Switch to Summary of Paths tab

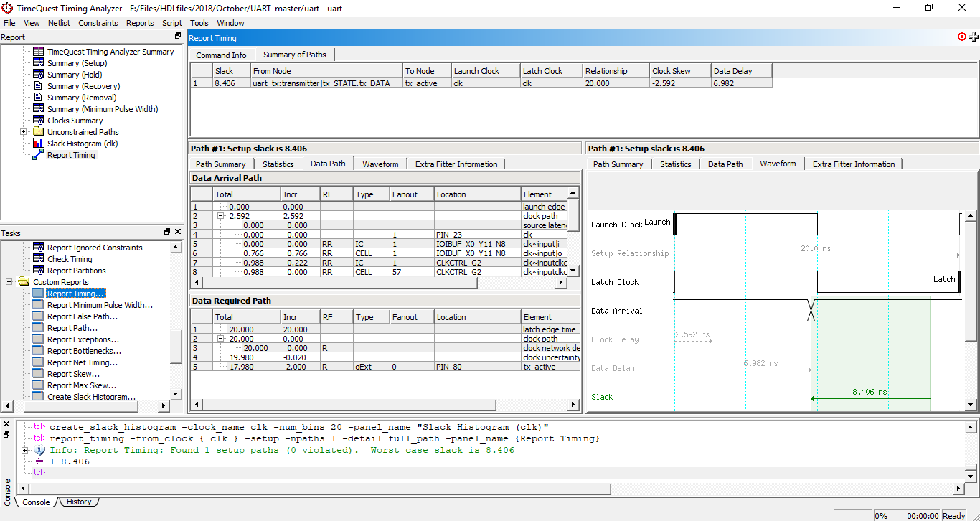pos(294,55)
